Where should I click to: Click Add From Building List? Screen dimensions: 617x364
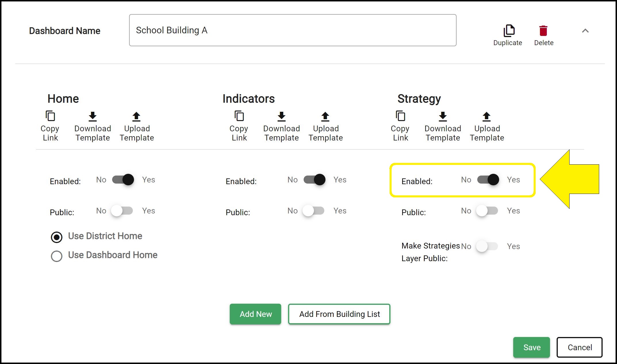(339, 314)
